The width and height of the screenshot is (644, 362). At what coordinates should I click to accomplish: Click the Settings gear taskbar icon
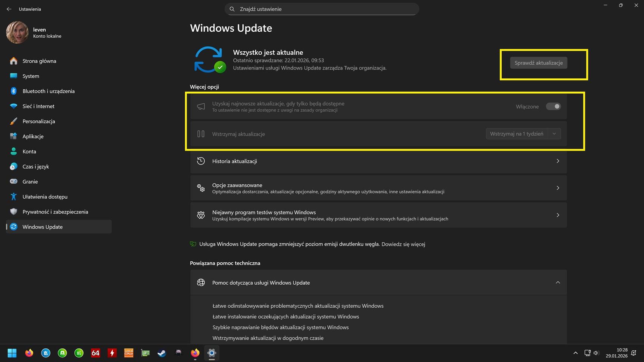pos(212,353)
